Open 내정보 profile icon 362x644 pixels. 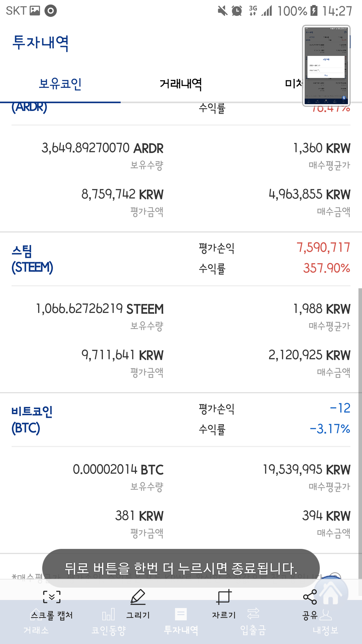coord(326,615)
